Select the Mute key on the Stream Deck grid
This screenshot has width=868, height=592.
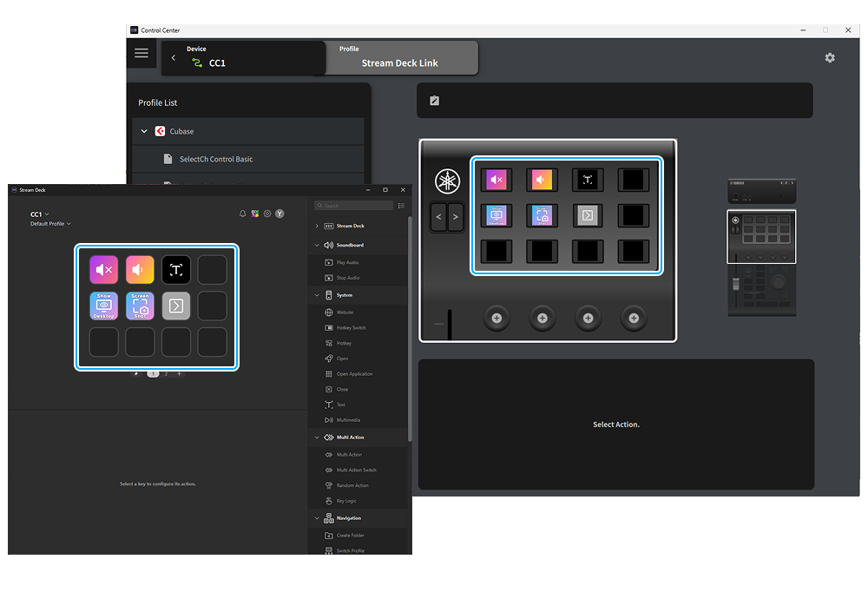pyautogui.click(x=103, y=269)
